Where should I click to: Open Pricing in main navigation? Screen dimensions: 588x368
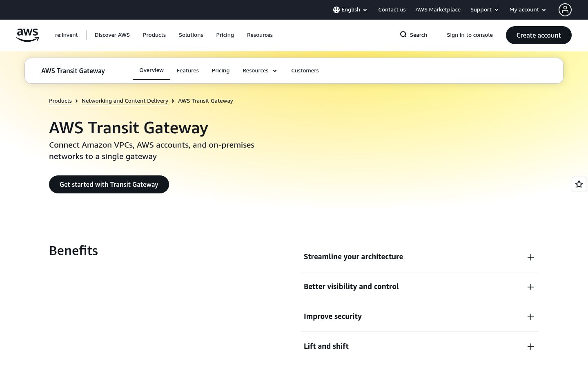[x=225, y=35]
